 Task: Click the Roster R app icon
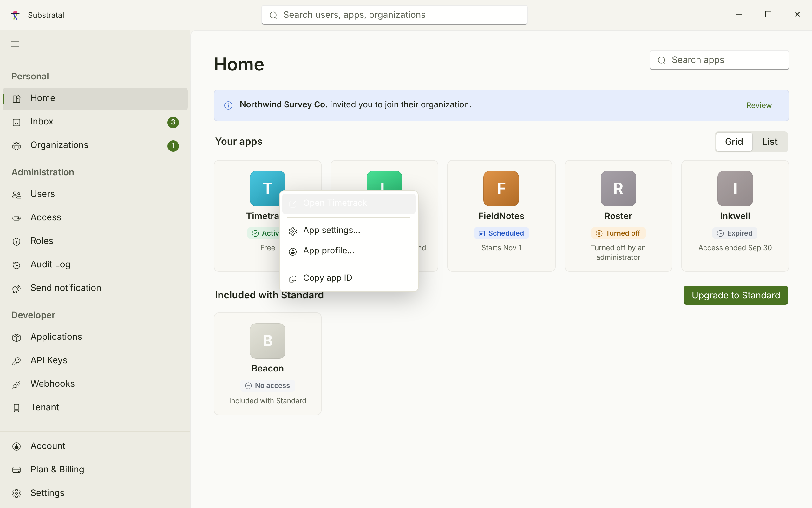[x=618, y=189]
